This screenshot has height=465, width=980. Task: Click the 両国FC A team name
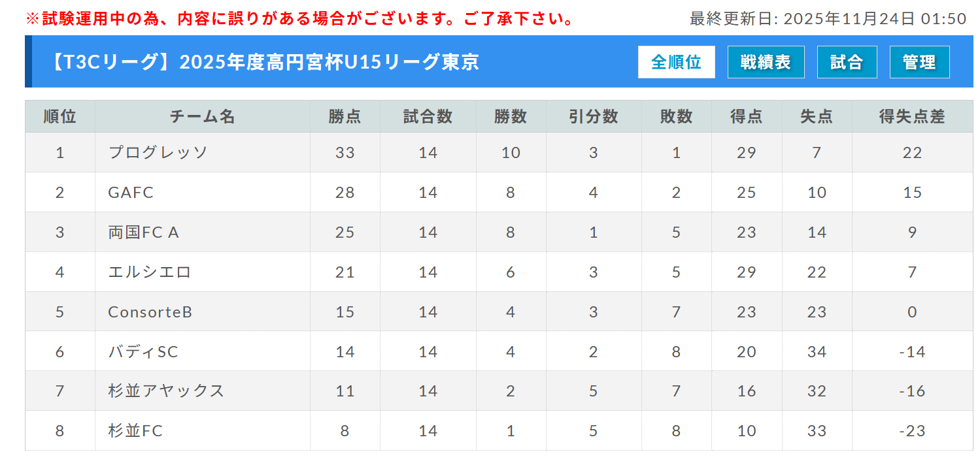(143, 232)
